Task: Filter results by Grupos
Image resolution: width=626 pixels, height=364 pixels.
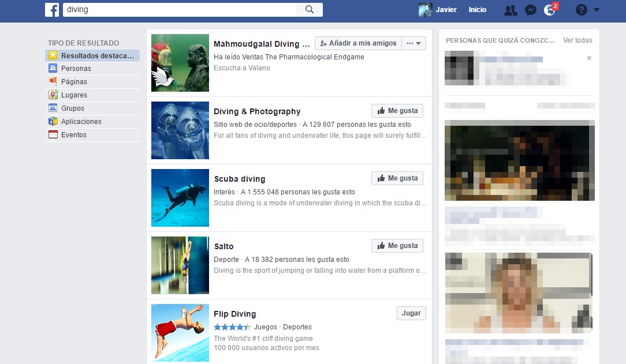Action: pyautogui.click(x=92, y=108)
